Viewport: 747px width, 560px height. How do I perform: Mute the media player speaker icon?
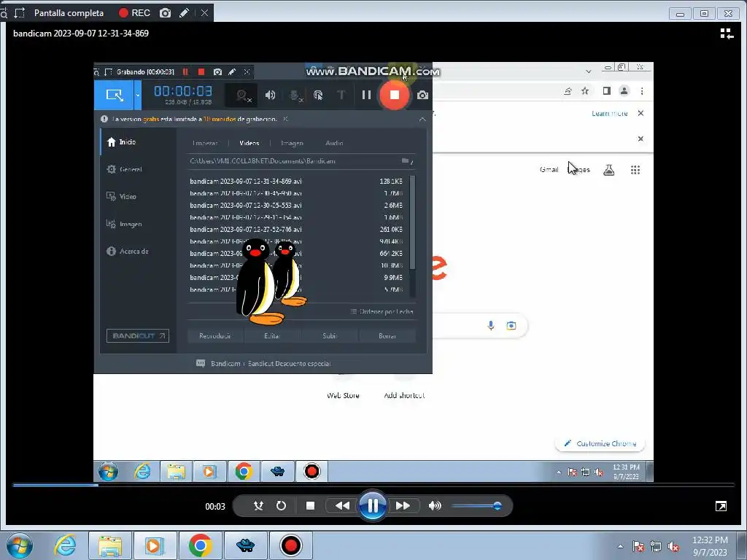coord(435,506)
